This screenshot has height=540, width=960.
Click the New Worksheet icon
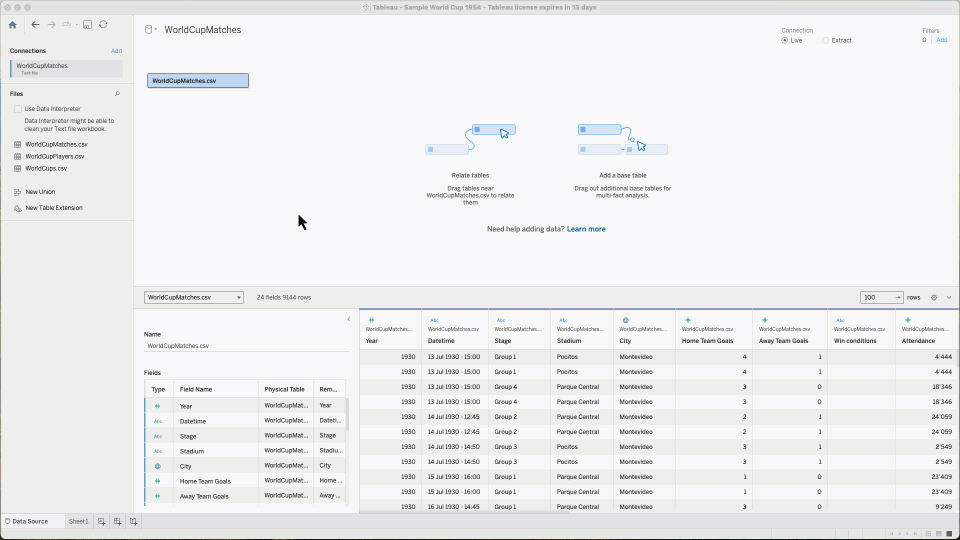coord(102,522)
